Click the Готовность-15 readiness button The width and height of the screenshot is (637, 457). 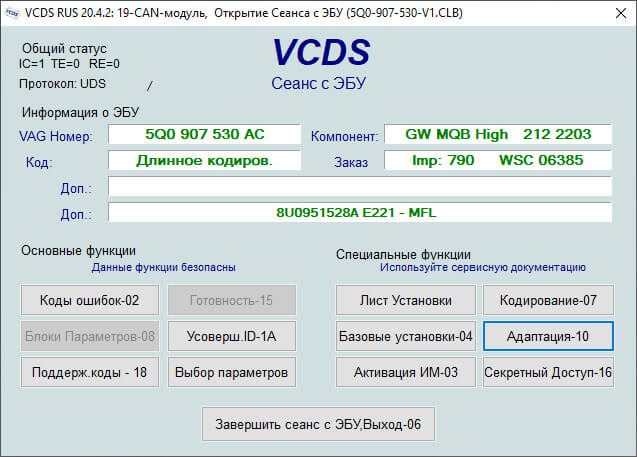[x=232, y=300]
